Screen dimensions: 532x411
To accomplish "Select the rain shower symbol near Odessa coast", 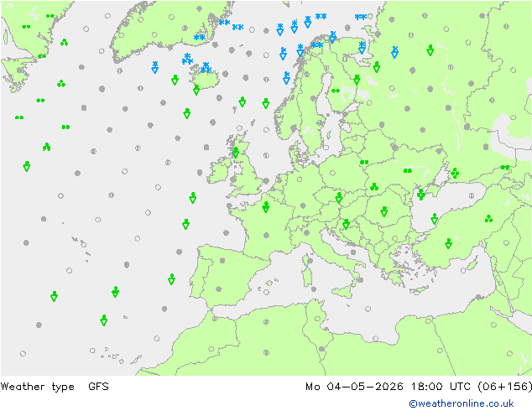I will coord(420,195).
